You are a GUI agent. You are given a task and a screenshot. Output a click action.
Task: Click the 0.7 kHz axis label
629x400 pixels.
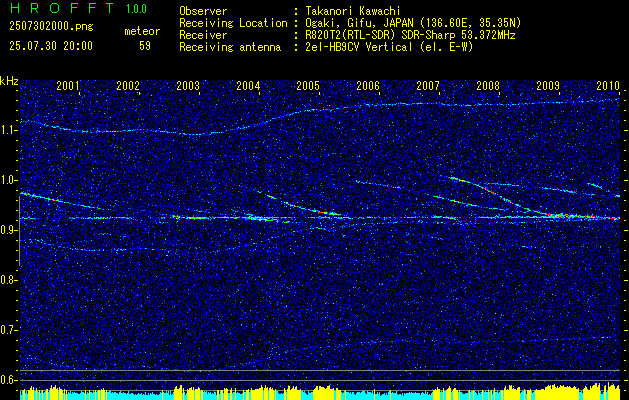point(8,330)
